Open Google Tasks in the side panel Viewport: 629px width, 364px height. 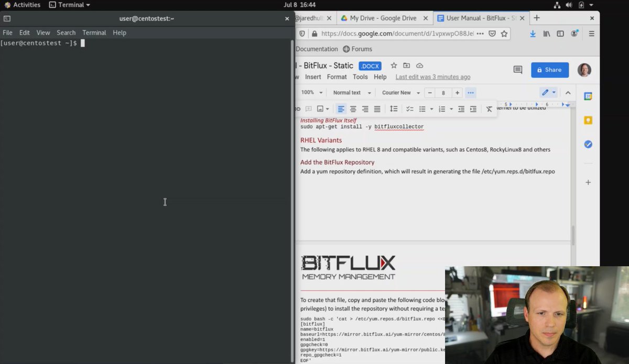pyautogui.click(x=588, y=144)
